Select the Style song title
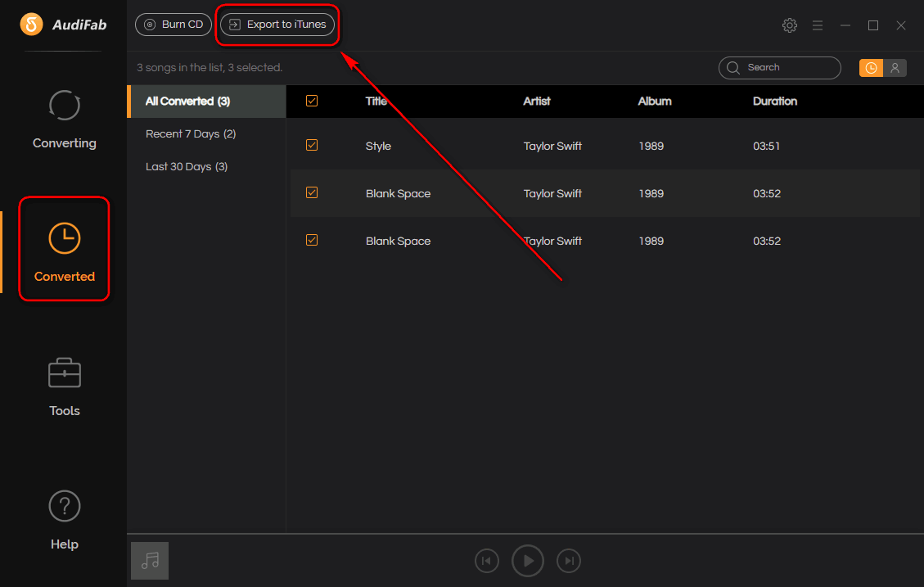The height and width of the screenshot is (587, 924). pos(378,147)
